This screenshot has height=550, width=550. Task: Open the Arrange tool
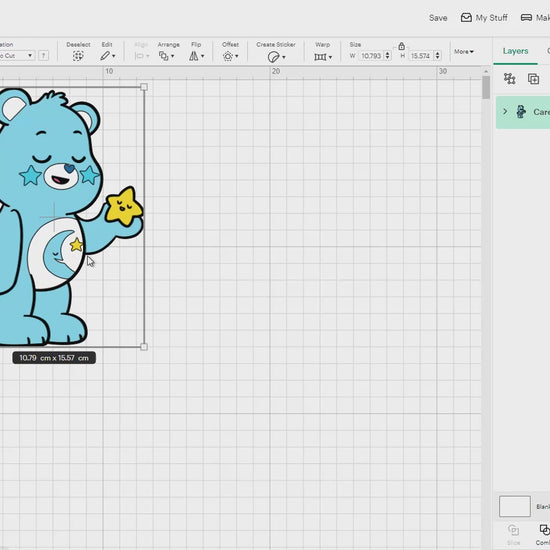coord(163,56)
